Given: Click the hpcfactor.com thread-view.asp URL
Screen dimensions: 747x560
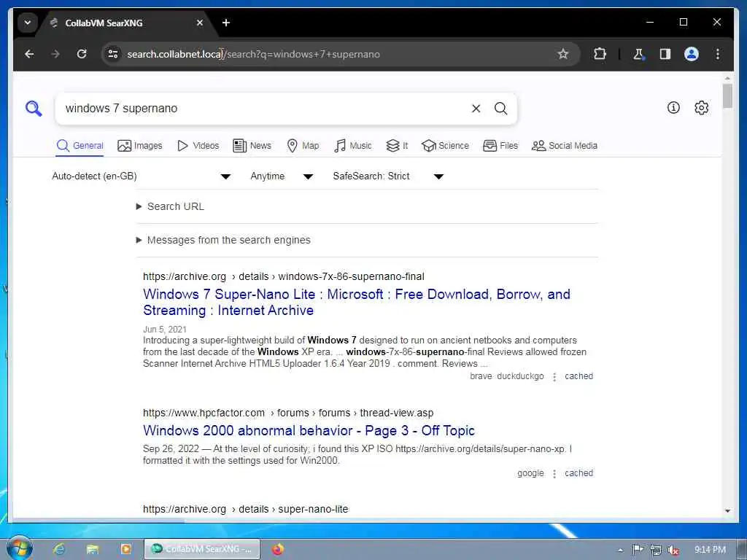Looking at the screenshot, I should [288, 413].
